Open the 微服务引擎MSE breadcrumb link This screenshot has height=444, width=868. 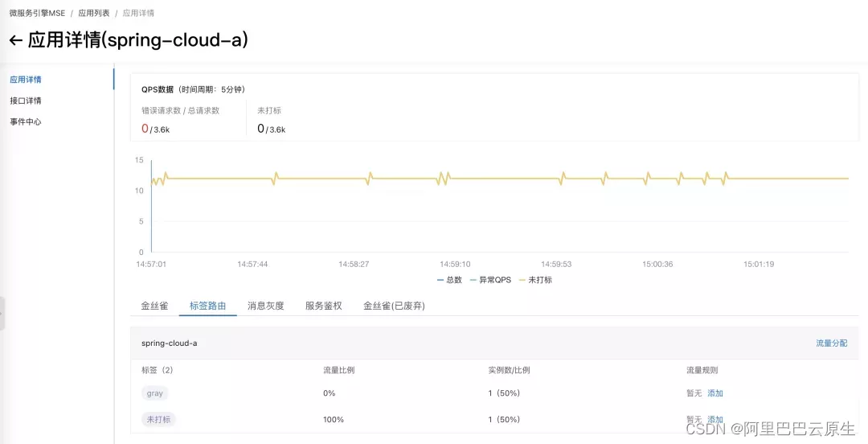coord(37,13)
